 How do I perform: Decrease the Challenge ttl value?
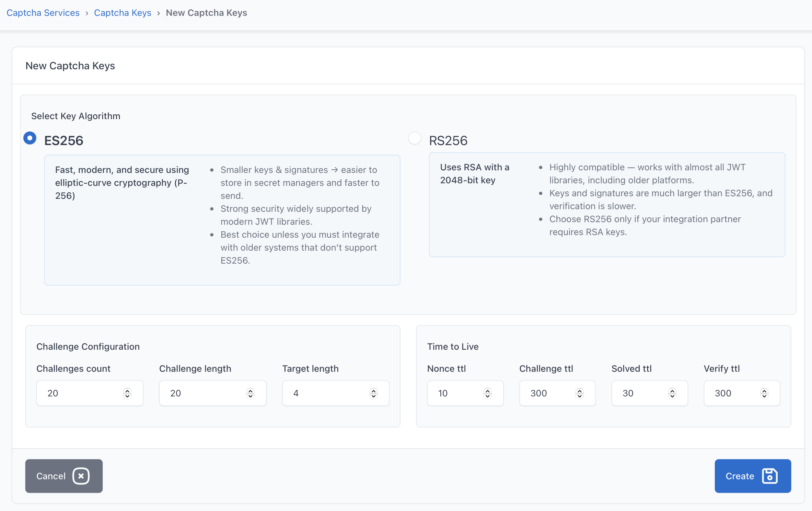579,396
